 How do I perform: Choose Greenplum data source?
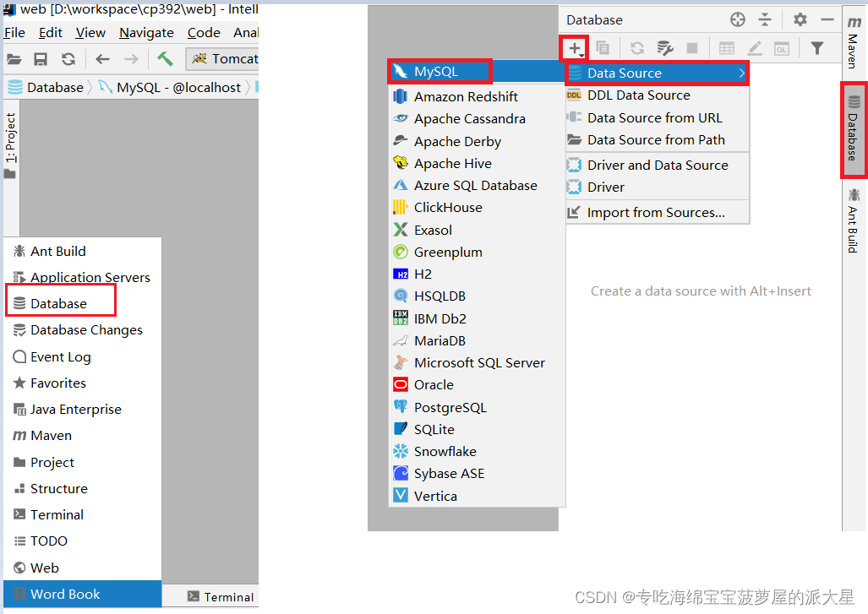click(476, 253)
